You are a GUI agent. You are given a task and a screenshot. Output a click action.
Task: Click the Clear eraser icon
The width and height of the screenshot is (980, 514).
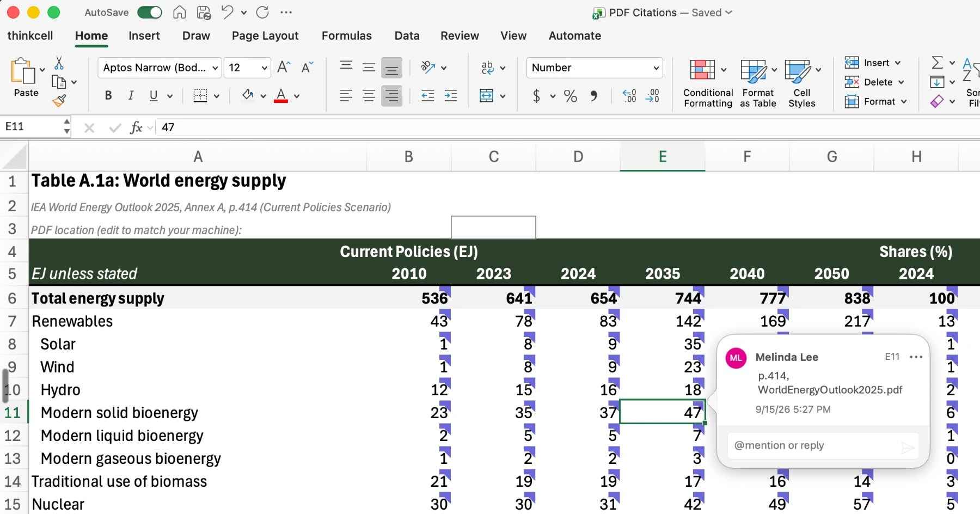[937, 101]
